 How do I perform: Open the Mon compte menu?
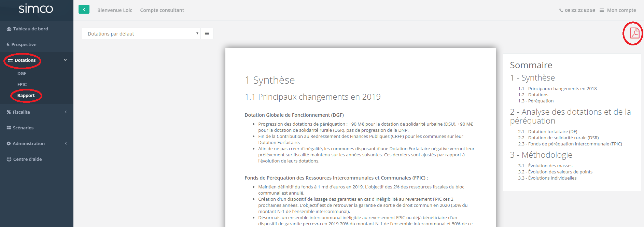pyautogui.click(x=618, y=10)
